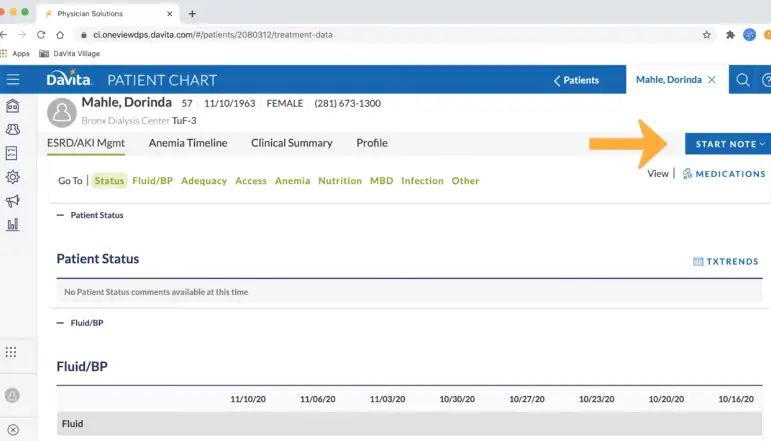Reload the browser page

coord(41,35)
